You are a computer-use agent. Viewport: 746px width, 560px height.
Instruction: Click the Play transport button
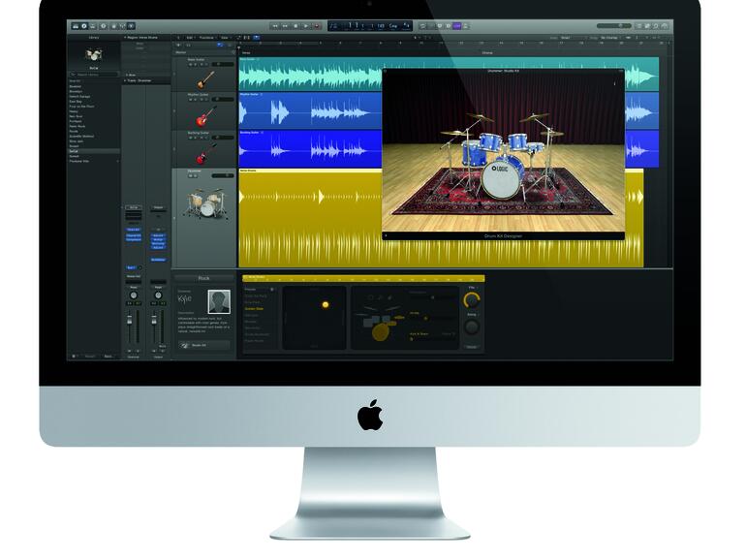pos(306,26)
